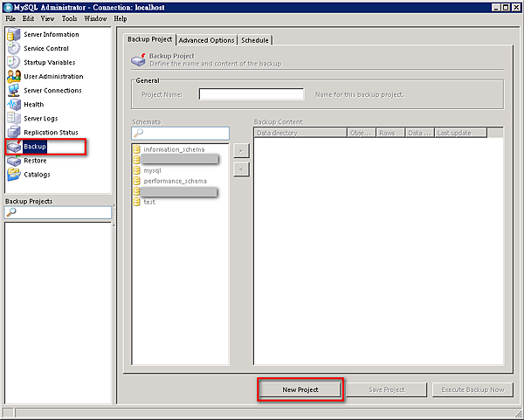524x420 pixels.
Task: Click the performance_schema database icon
Action: pyautogui.click(x=136, y=181)
